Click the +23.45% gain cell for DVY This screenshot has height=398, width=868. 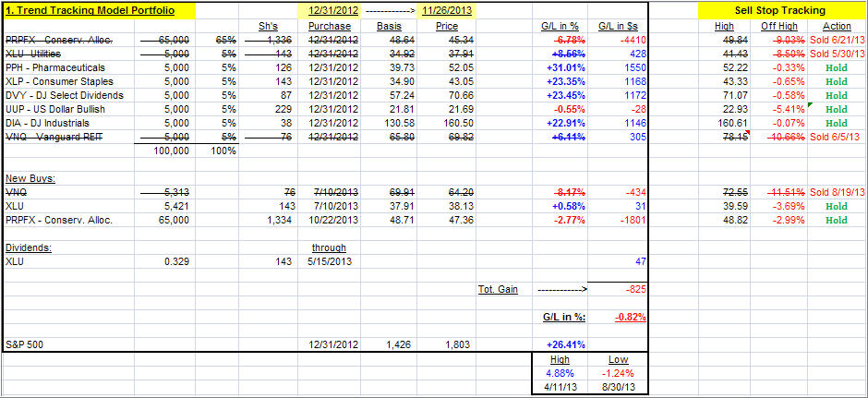560,95
